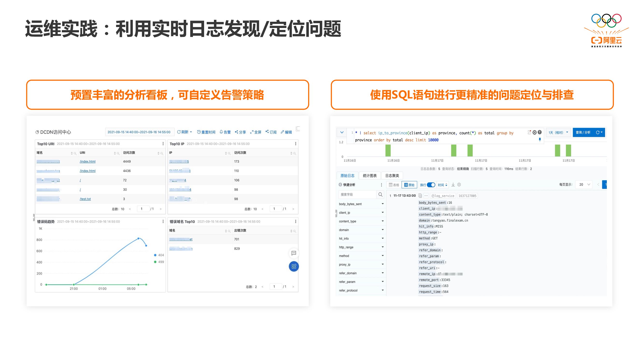The width and height of the screenshot is (644, 362).
Task: Click the 刷新 refresh icon
Action: [179, 132]
